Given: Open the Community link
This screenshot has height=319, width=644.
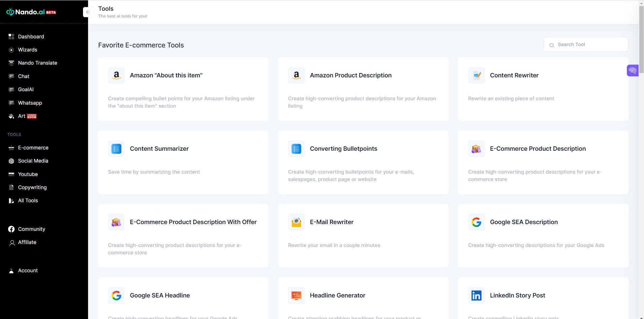Looking at the screenshot, I should 32,229.
